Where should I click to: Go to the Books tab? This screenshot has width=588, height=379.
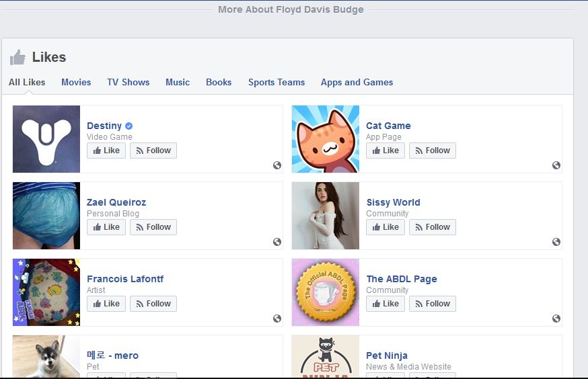219,83
